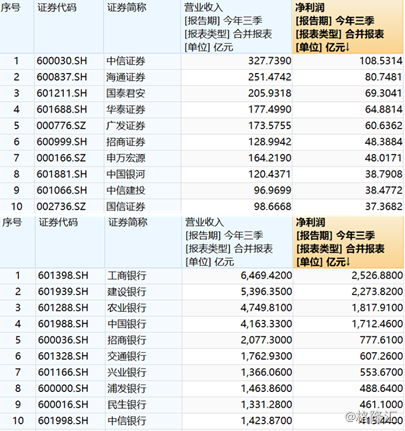Select revenue value 98.6668
405x431 pixels.
point(272,207)
